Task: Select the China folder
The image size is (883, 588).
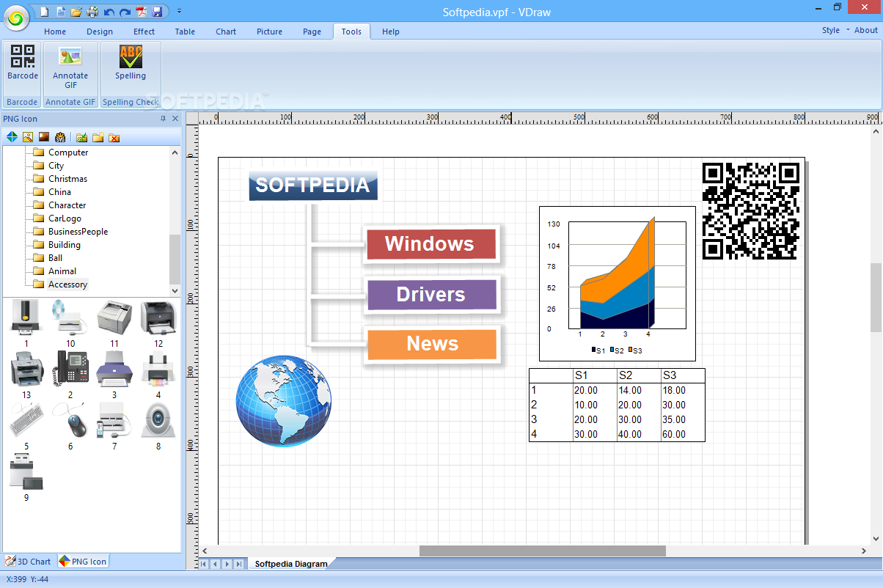Action: [x=60, y=192]
